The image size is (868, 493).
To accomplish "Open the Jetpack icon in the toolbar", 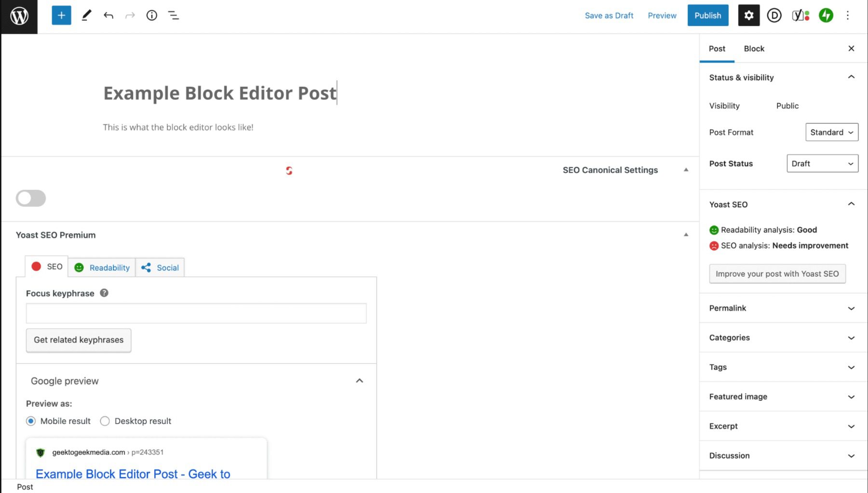I will [x=826, y=15].
